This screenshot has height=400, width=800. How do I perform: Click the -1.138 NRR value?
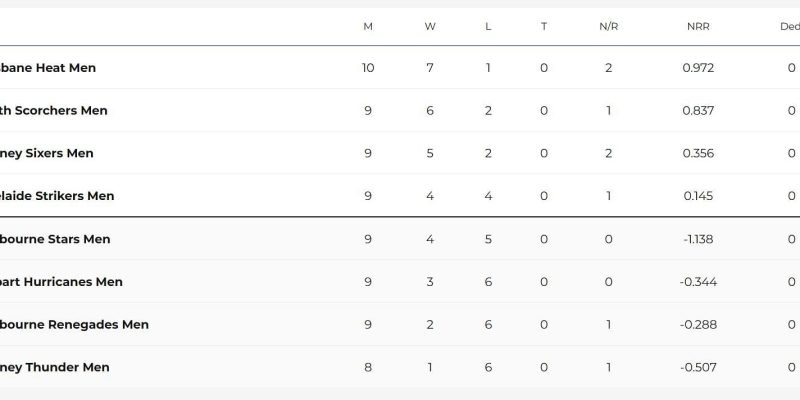(x=698, y=240)
